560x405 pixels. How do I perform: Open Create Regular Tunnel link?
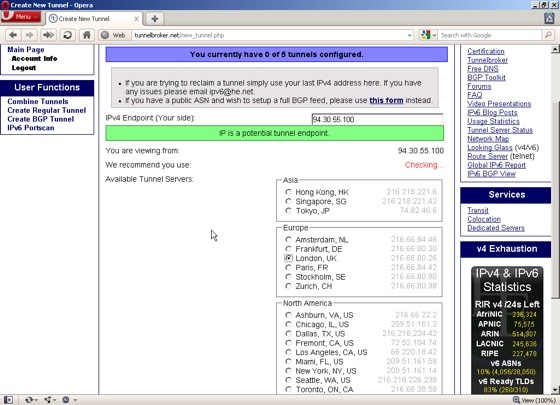click(46, 110)
